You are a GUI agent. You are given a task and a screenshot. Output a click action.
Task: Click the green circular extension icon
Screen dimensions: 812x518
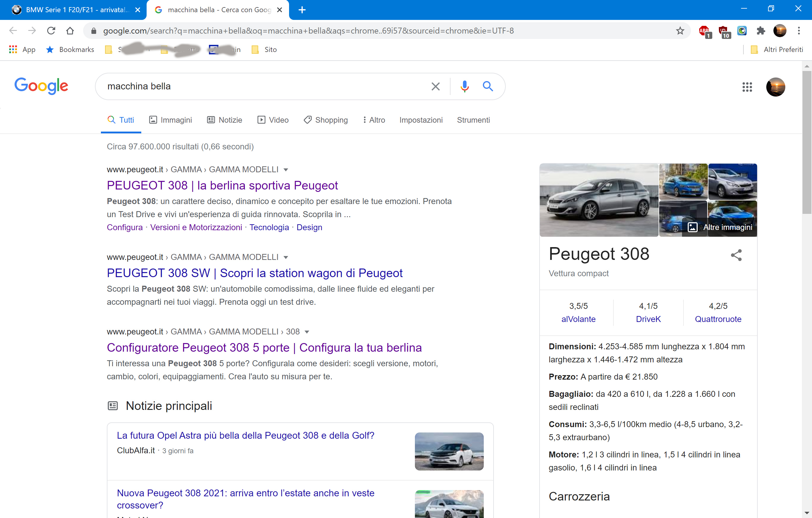tap(742, 31)
